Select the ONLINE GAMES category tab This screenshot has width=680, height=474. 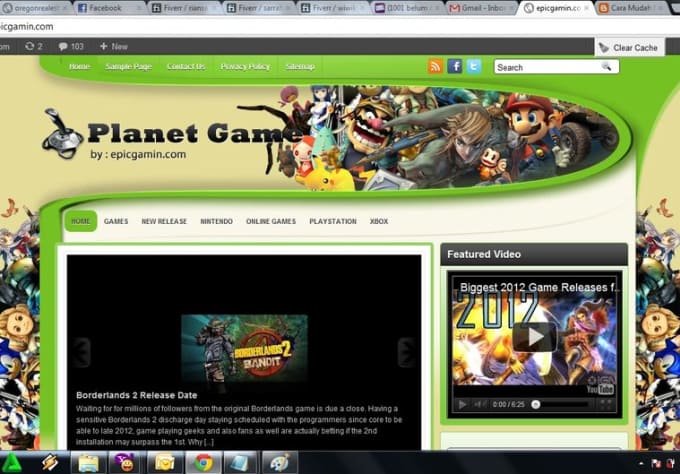pyautogui.click(x=271, y=222)
